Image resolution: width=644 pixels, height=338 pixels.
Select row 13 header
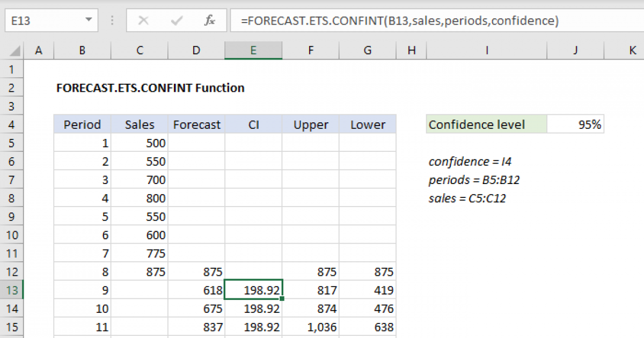12,290
